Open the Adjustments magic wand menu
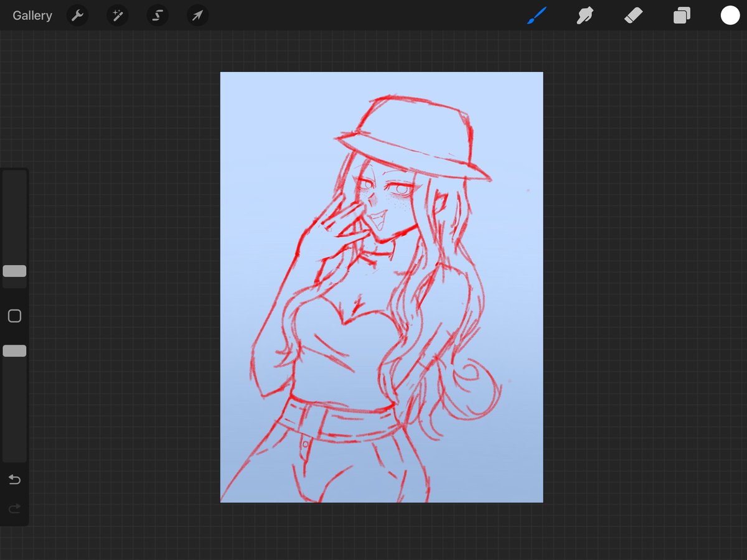 point(117,16)
